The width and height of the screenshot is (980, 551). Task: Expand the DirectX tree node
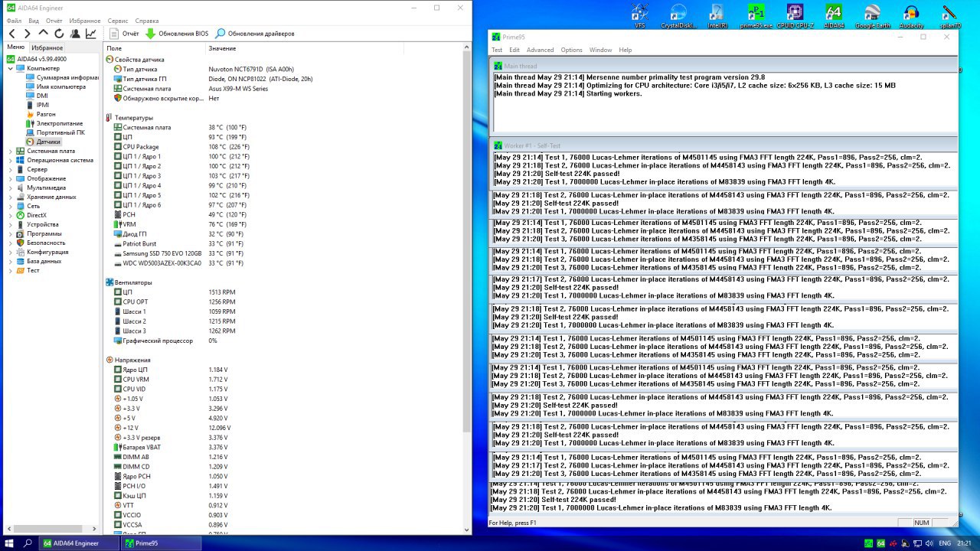coord(11,215)
